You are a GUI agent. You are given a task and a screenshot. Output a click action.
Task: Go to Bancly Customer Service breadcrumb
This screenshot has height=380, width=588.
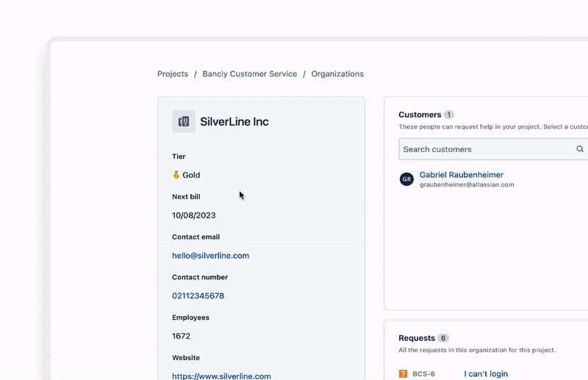(x=250, y=74)
